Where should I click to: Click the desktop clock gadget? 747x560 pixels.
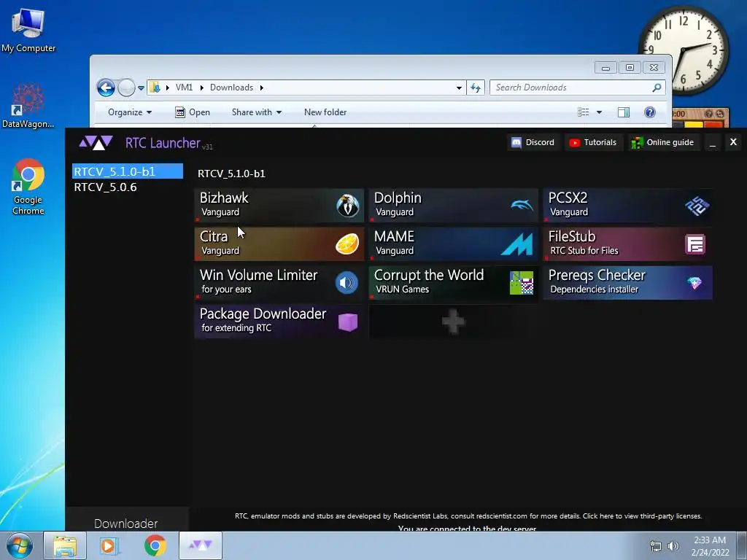point(683,50)
